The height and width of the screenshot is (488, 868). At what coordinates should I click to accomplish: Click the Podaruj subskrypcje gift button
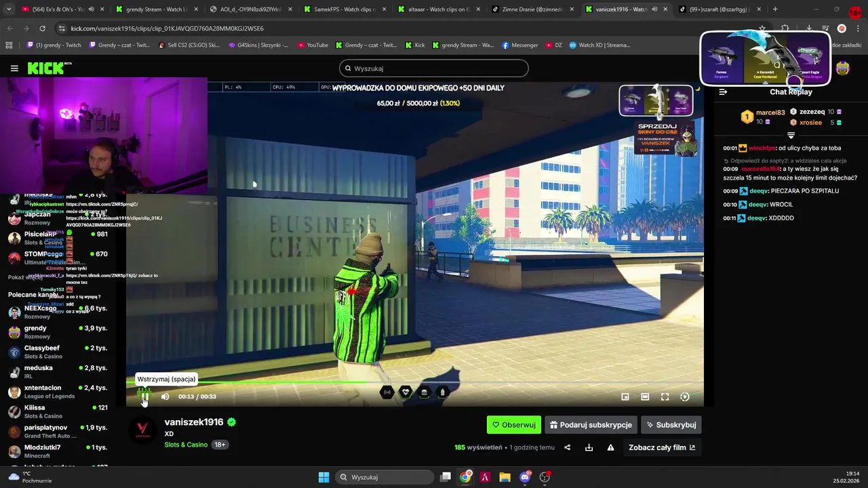(x=591, y=425)
